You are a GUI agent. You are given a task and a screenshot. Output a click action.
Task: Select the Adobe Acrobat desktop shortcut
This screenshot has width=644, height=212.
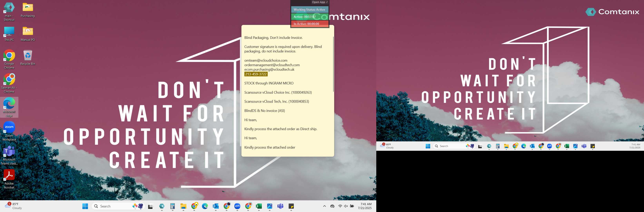pos(9,179)
